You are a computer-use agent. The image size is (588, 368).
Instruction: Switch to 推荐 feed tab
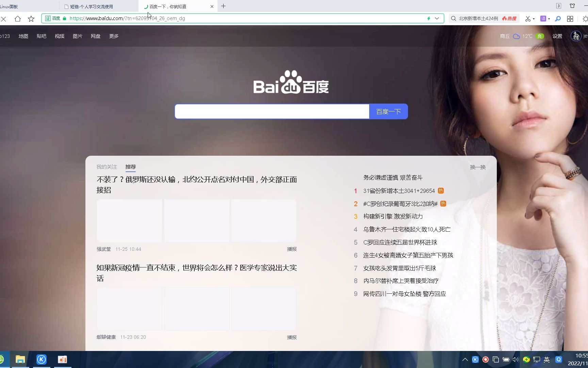pyautogui.click(x=131, y=167)
